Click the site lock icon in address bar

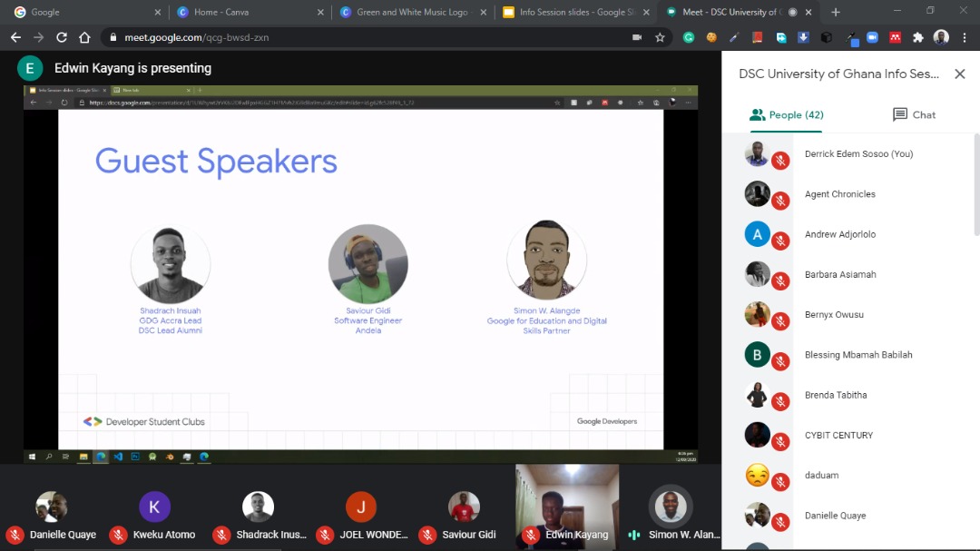pyautogui.click(x=113, y=37)
